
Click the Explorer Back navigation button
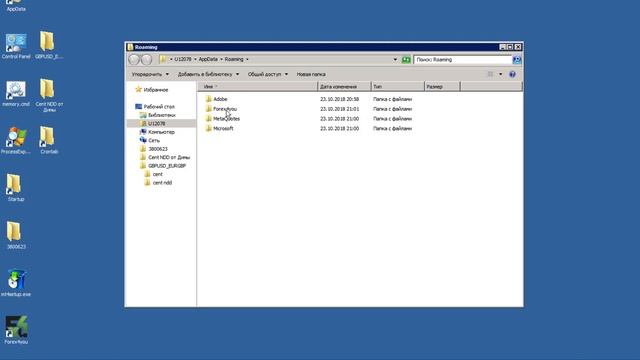pyautogui.click(x=134, y=60)
